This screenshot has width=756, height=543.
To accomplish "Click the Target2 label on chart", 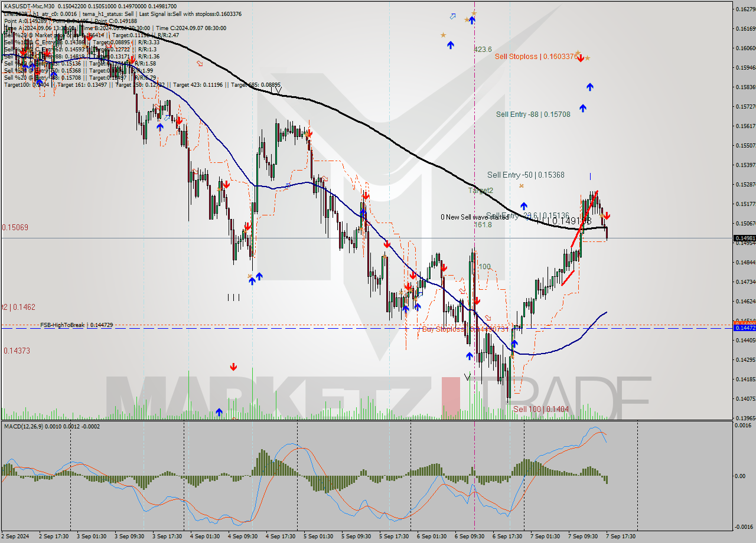I will pos(481,191).
